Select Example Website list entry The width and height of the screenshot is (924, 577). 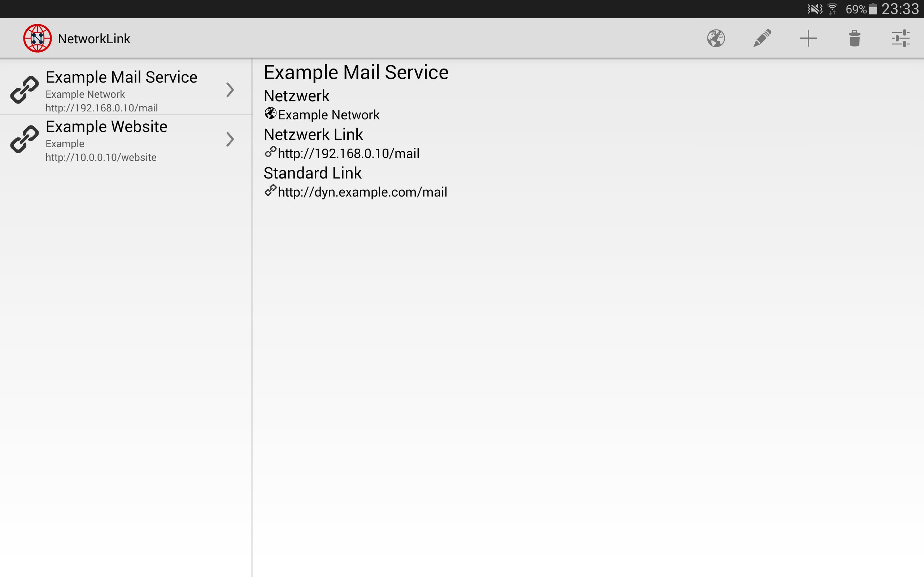tap(106, 127)
